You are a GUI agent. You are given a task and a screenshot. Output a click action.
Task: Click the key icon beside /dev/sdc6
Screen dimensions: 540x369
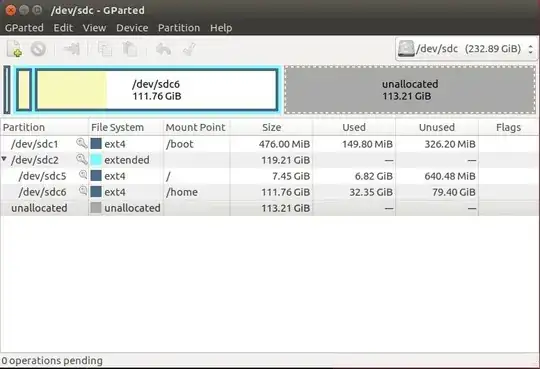[x=83, y=191]
